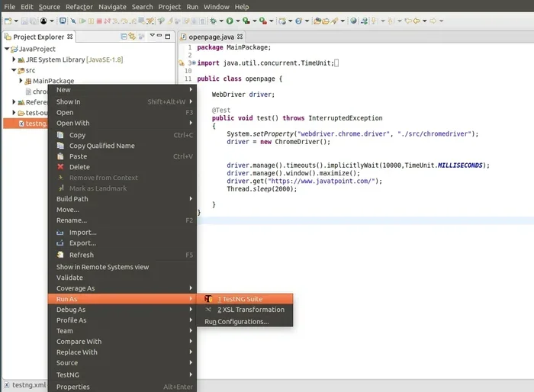
Task: Click the Last Edit Location arrow icon
Action: click(x=408, y=21)
